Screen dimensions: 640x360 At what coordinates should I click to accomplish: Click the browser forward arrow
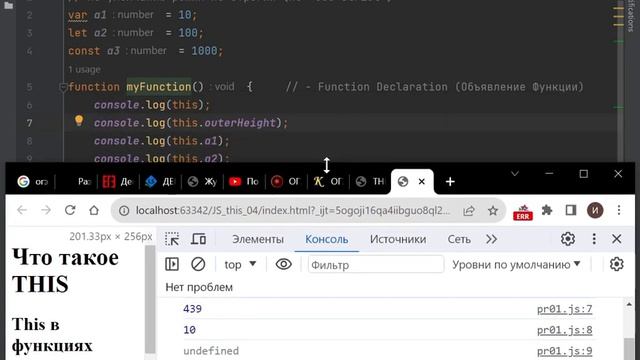[x=46, y=210]
